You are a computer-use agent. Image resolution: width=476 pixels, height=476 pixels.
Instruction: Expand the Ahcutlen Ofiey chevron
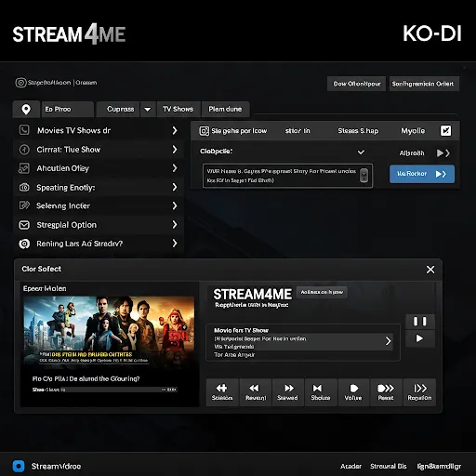(x=175, y=168)
